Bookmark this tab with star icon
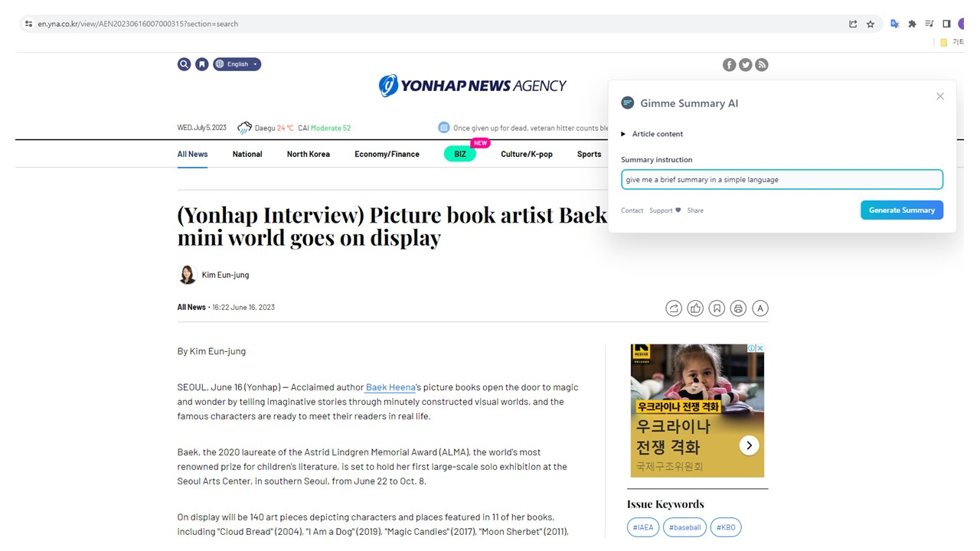 tap(871, 24)
